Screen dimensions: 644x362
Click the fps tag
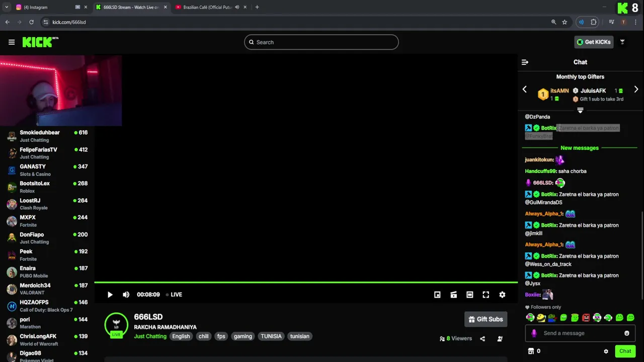pos(221,336)
